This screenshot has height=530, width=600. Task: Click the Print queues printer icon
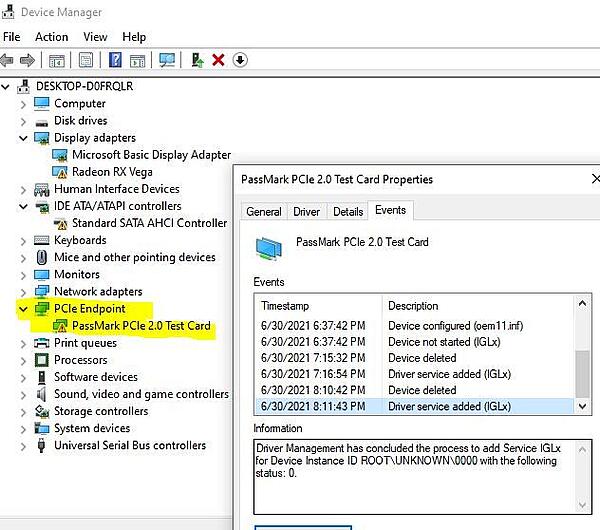click(x=41, y=342)
